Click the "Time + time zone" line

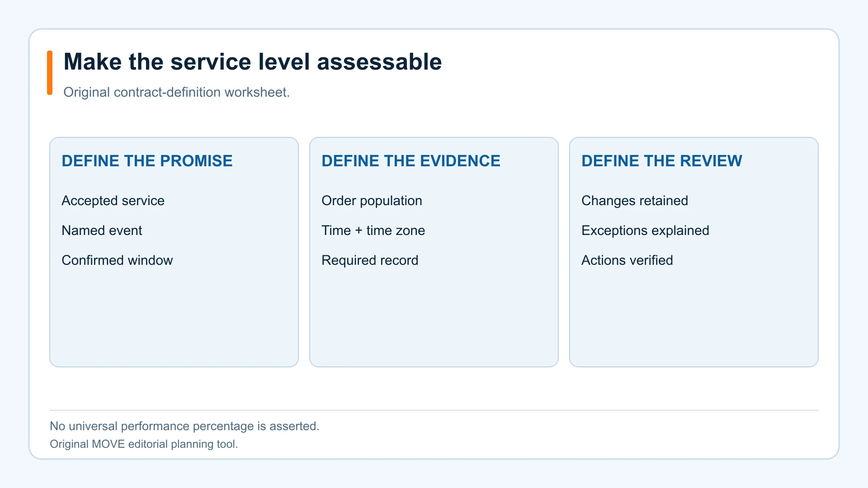(373, 230)
